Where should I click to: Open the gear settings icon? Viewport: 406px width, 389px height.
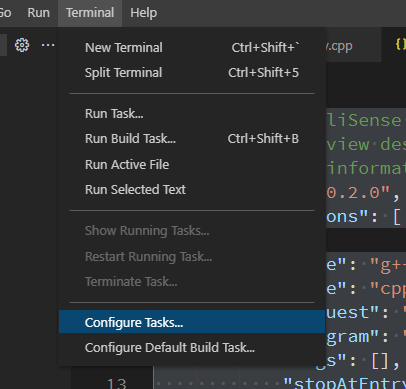tap(22, 45)
